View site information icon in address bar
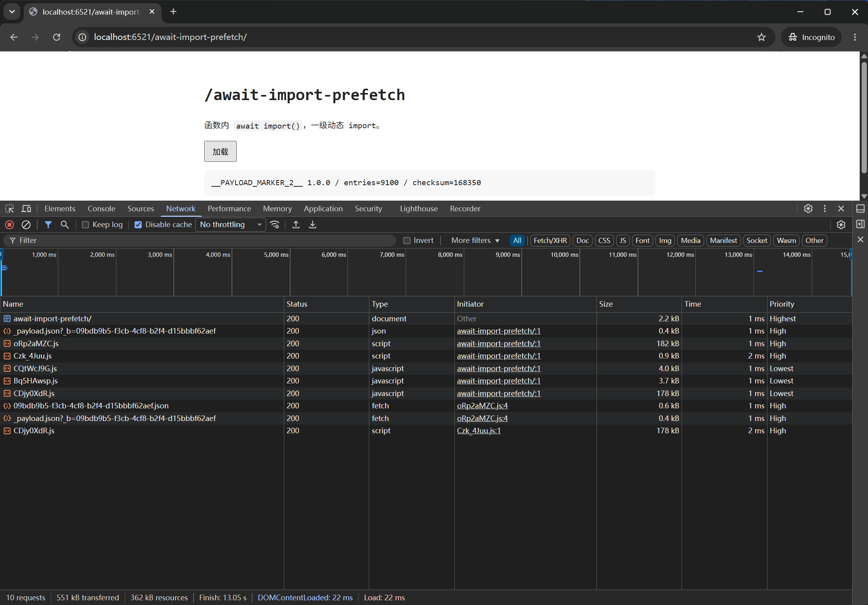The width and height of the screenshot is (868, 605). coord(82,37)
